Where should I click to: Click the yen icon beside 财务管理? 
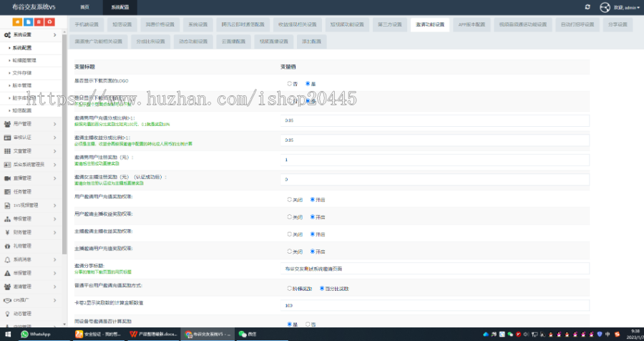point(7,232)
